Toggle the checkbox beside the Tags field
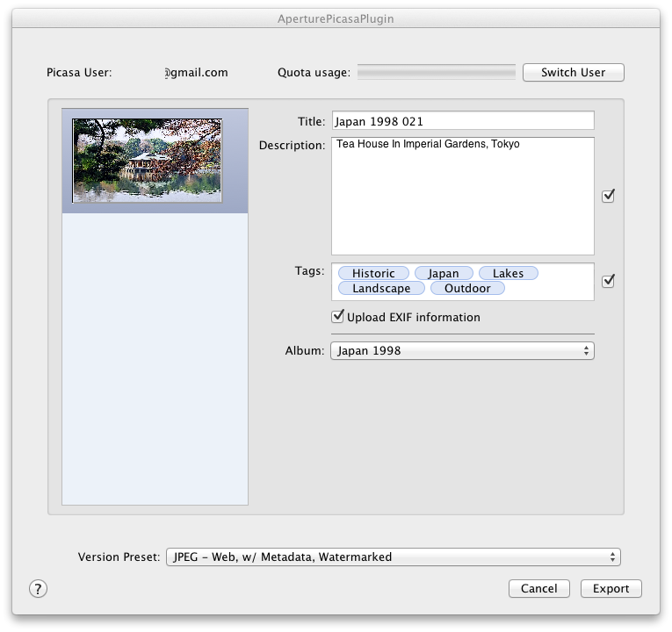The height and width of the screenshot is (632, 672). pyautogui.click(x=608, y=281)
